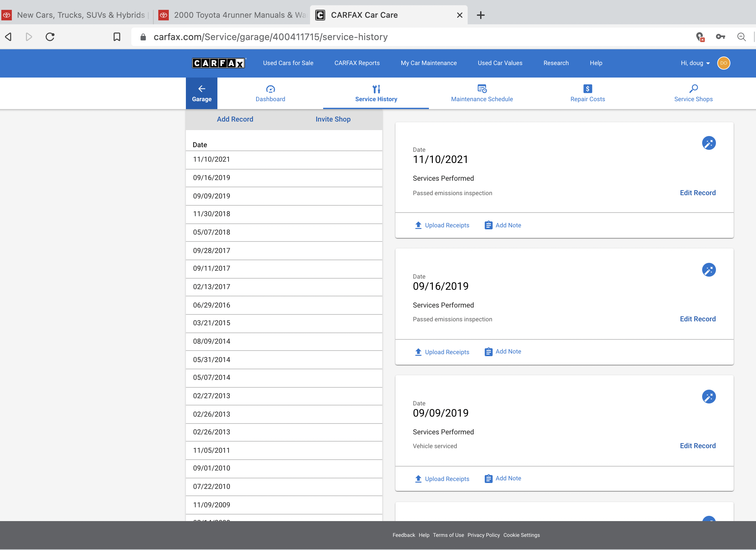
Task: Open Used Car Values menu
Action: 500,63
